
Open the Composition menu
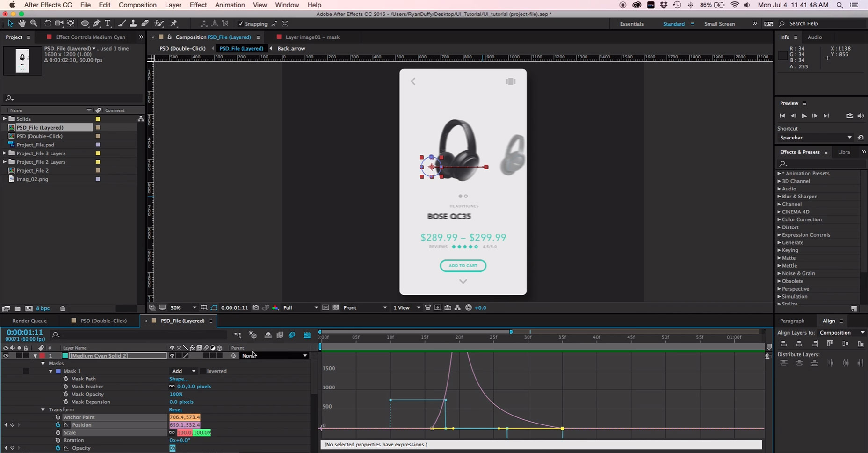pyautogui.click(x=137, y=5)
